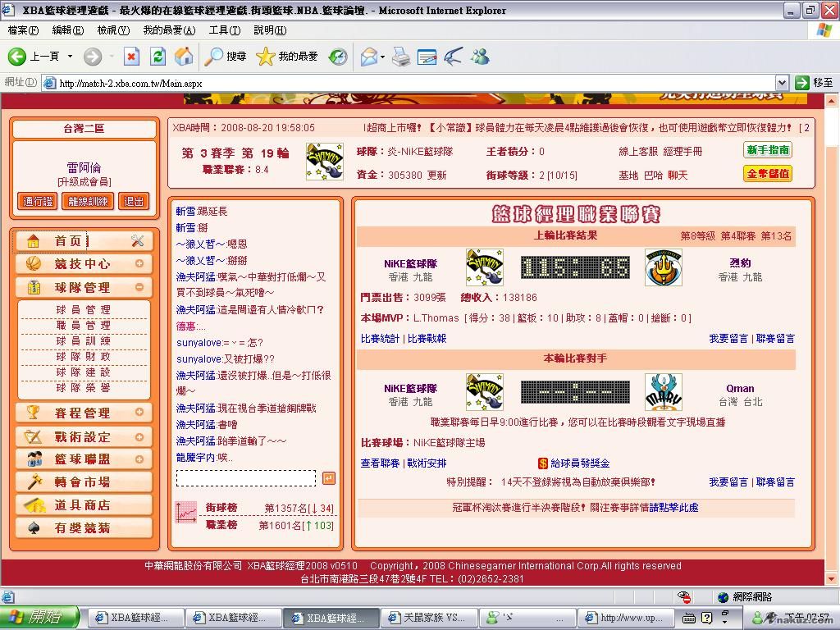This screenshot has width=840, height=630.
Task: Refresh the page with green arrows icon
Action: (157, 57)
